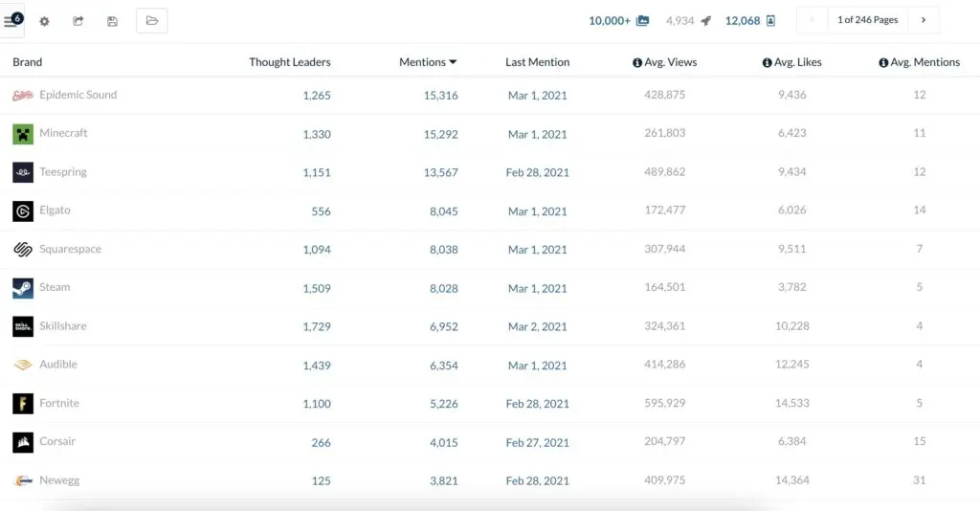Click the Fortnite brand logo
The image size is (980, 511).
point(23,404)
